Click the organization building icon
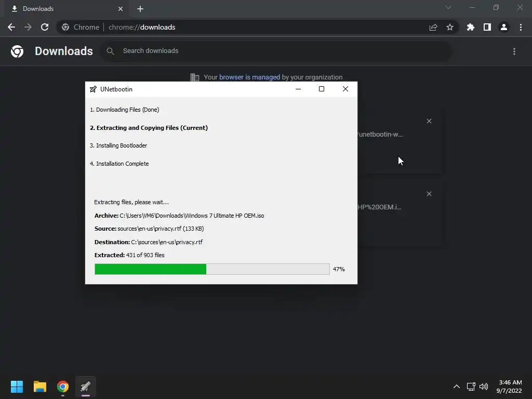This screenshot has width=532, height=399. (195, 77)
